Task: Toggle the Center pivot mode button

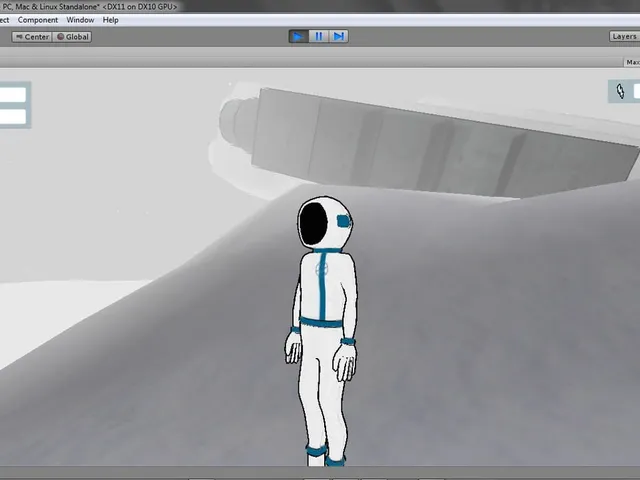Action: coord(32,37)
